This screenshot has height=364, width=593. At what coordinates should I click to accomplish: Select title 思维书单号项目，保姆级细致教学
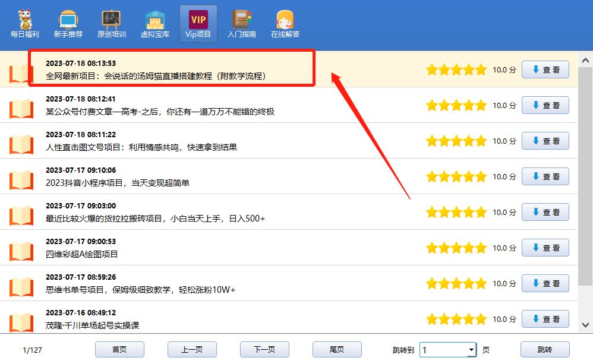(x=141, y=290)
